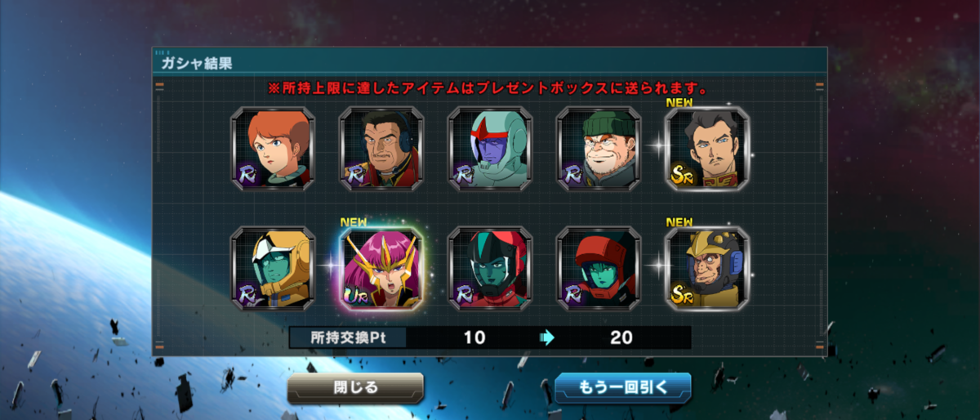Click the もう一回引く button
980x420 pixels.
(623, 388)
